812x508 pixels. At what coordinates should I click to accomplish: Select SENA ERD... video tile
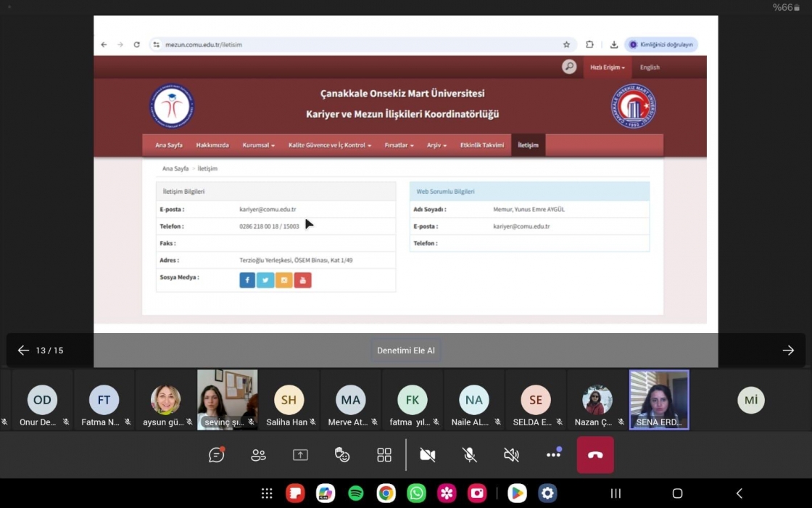659,400
